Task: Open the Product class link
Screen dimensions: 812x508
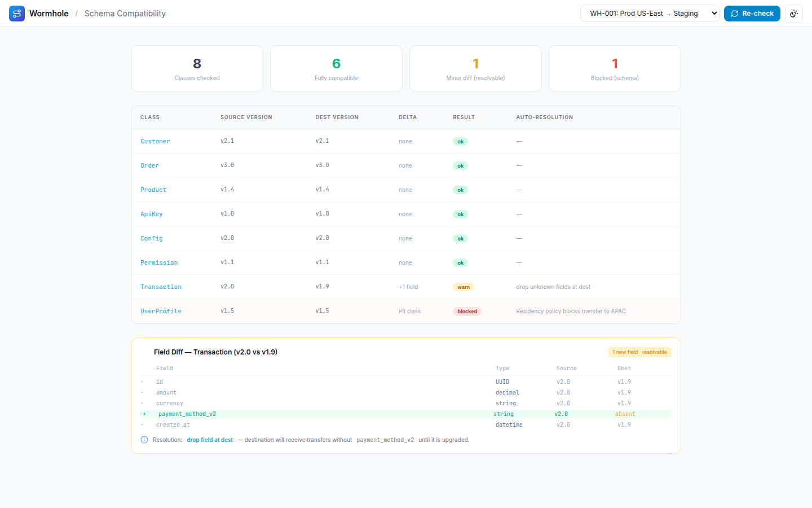Action: (153, 190)
